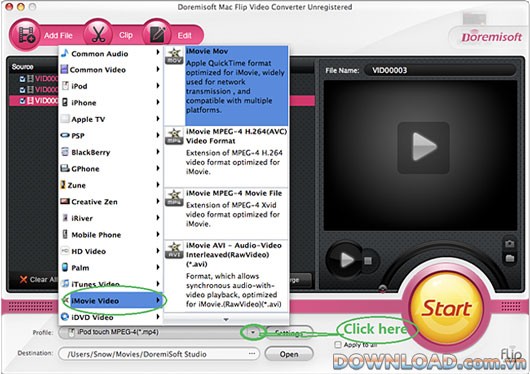Click the iMovie MPEG-4 Movie File icon
530x374 pixels.
[174, 198]
